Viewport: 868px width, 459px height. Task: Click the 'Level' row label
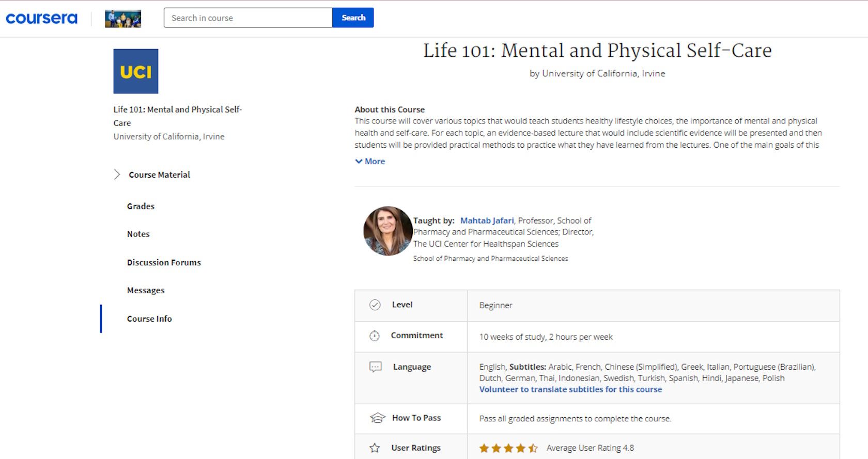(x=402, y=305)
